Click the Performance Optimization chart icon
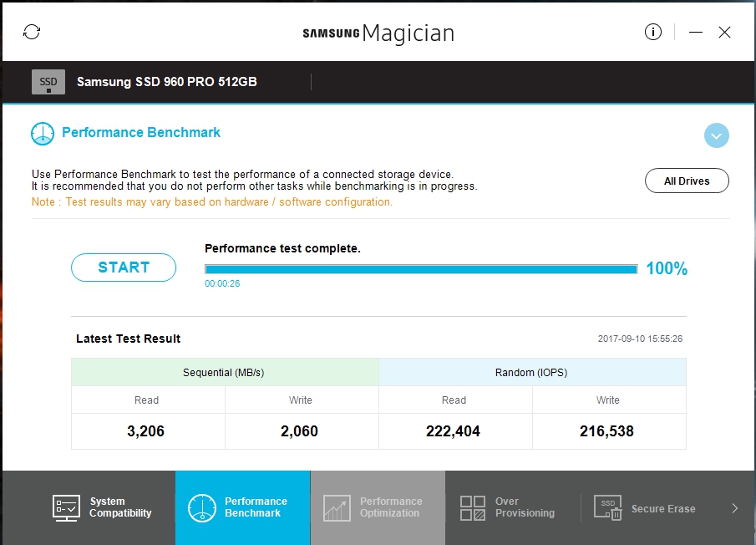 click(337, 508)
